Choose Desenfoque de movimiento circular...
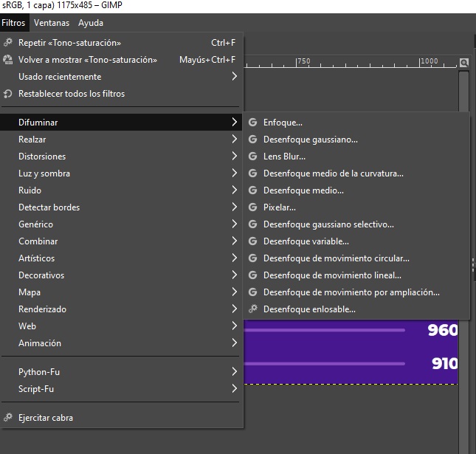This screenshot has width=476, height=454. [x=356, y=258]
